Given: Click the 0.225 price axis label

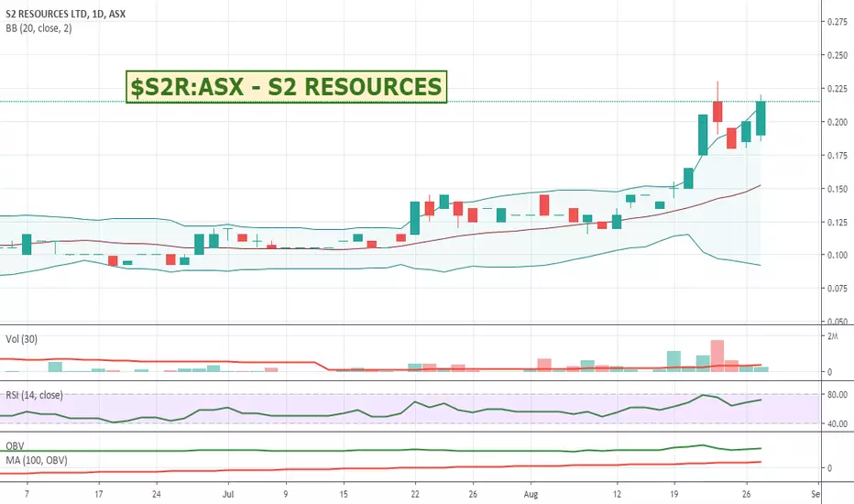Looking at the screenshot, I should [x=838, y=89].
